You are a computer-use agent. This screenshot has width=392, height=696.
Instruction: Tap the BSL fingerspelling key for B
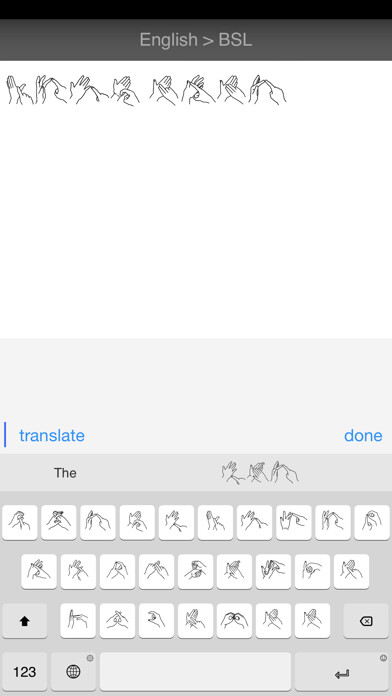point(234,621)
